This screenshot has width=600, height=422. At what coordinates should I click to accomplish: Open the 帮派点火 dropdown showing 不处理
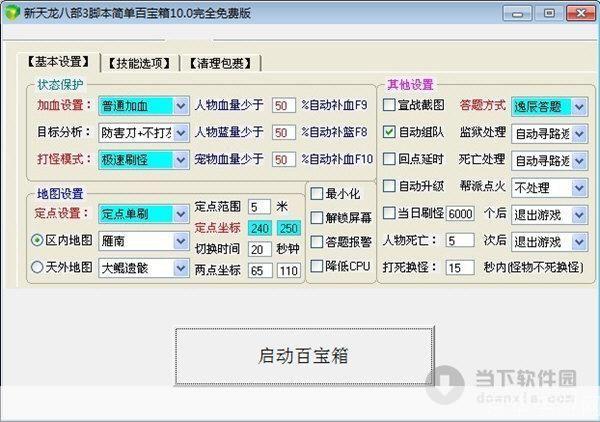coord(549,188)
